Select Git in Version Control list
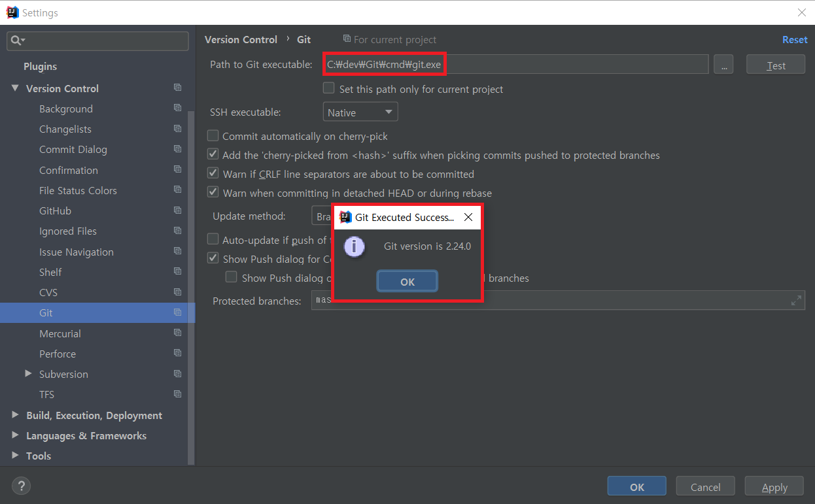815x504 pixels. 97,313
